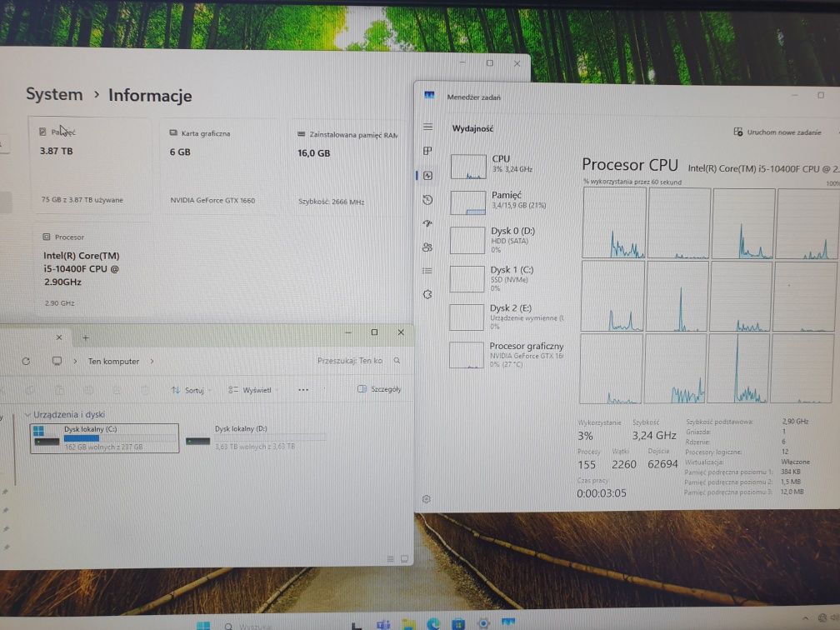Toggle Szczegóły details pane in Explorer
The width and height of the screenshot is (840, 630).
[378, 389]
